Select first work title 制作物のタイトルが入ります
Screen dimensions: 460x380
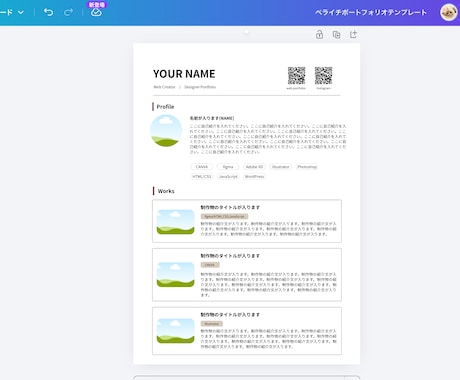tap(230, 207)
